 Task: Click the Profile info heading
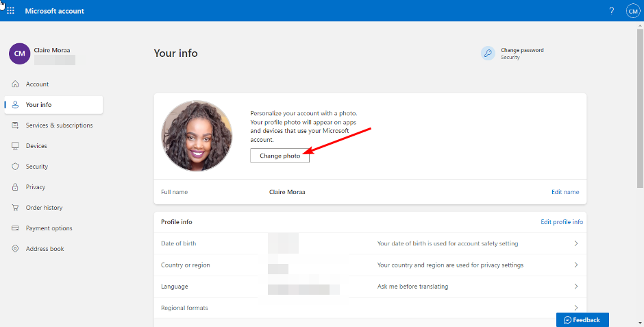pyautogui.click(x=176, y=222)
